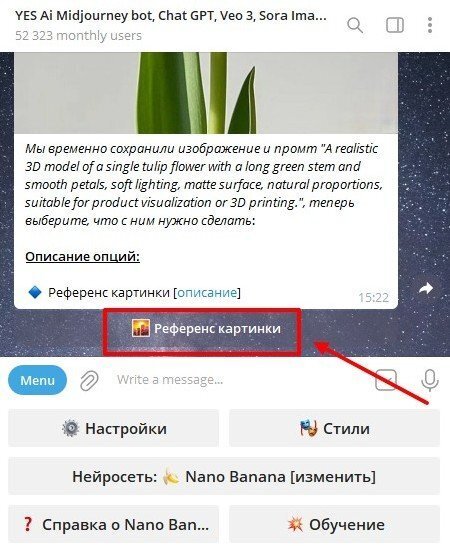Click the blue diamond bullet icon
Screen dimensions: 450x546
tap(35, 292)
